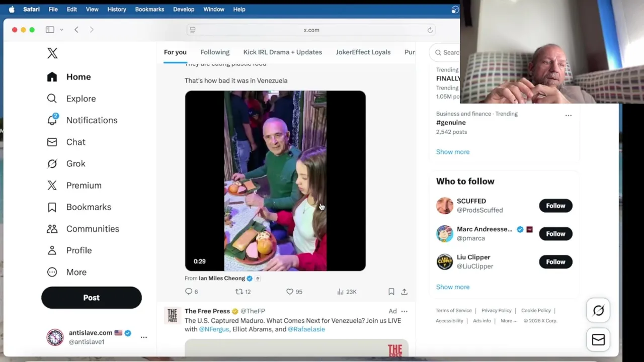Open Terms of Service link
Screen dimensions: 644x362
coord(454,311)
